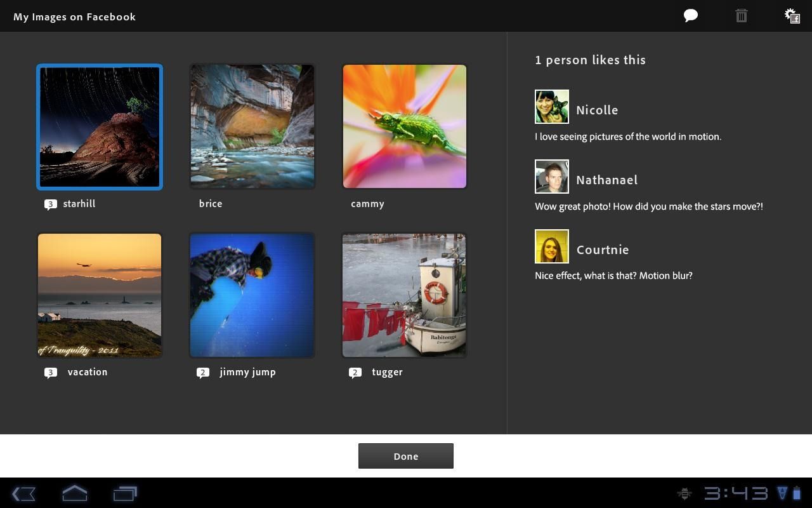Viewport: 812px width, 508px height.
Task: Select the starhill photo thumbnail
Action: (99, 126)
